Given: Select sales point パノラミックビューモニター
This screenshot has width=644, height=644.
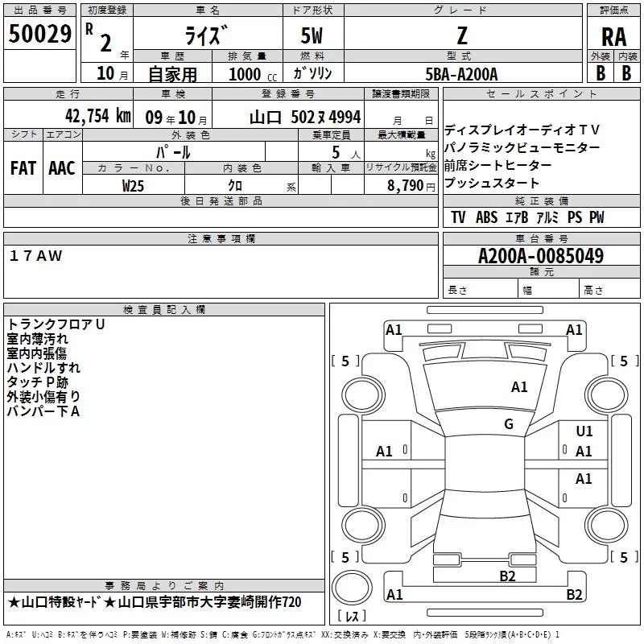Looking at the screenshot, I should [x=522, y=147].
